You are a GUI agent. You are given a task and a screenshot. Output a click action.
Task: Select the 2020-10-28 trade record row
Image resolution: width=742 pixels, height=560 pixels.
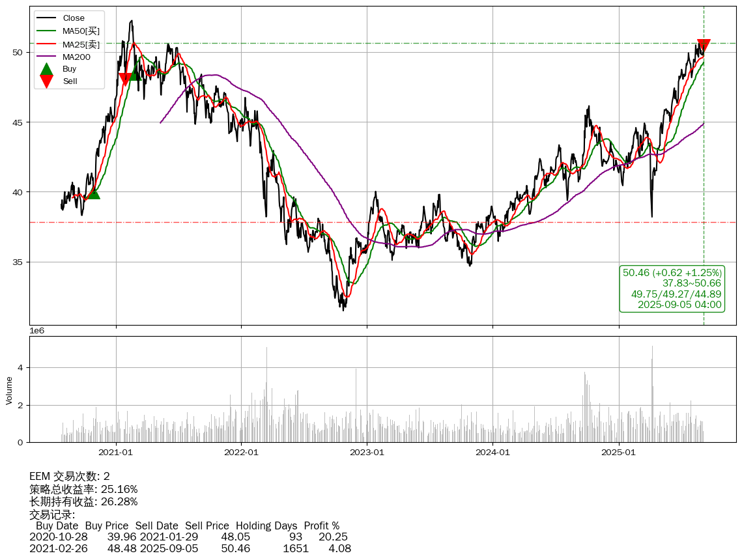click(188, 537)
